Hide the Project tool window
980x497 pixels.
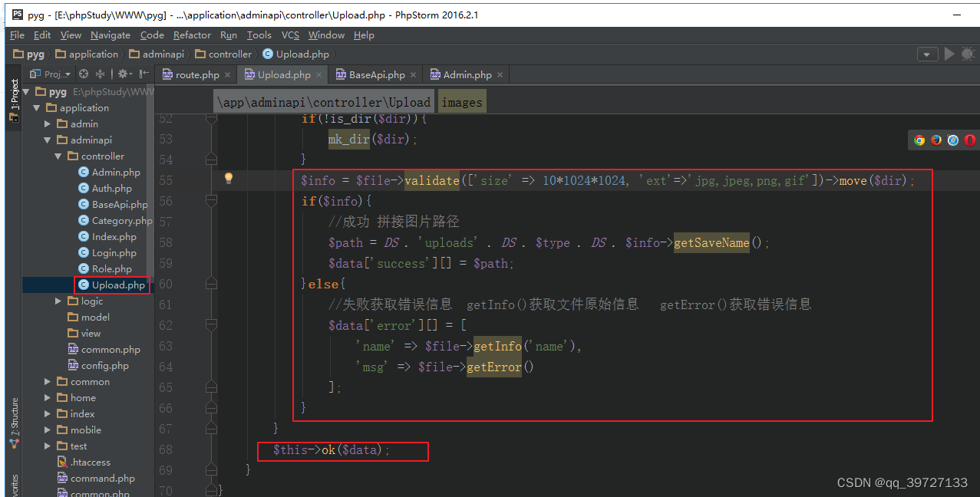[x=144, y=74]
